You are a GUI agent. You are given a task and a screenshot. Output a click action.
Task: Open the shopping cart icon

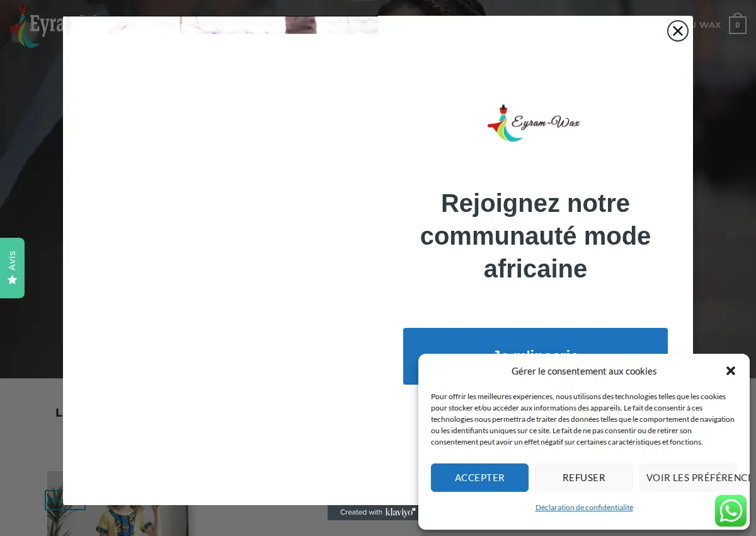(x=738, y=25)
